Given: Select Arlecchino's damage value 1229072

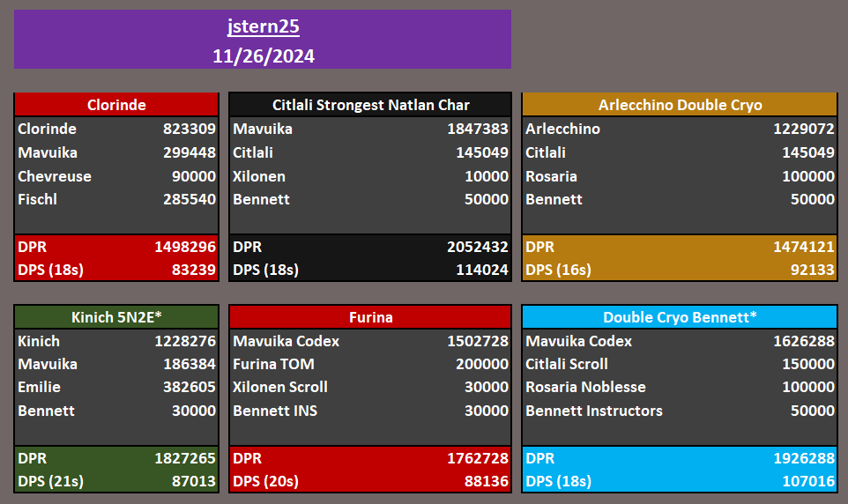Looking at the screenshot, I should [803, 129].
